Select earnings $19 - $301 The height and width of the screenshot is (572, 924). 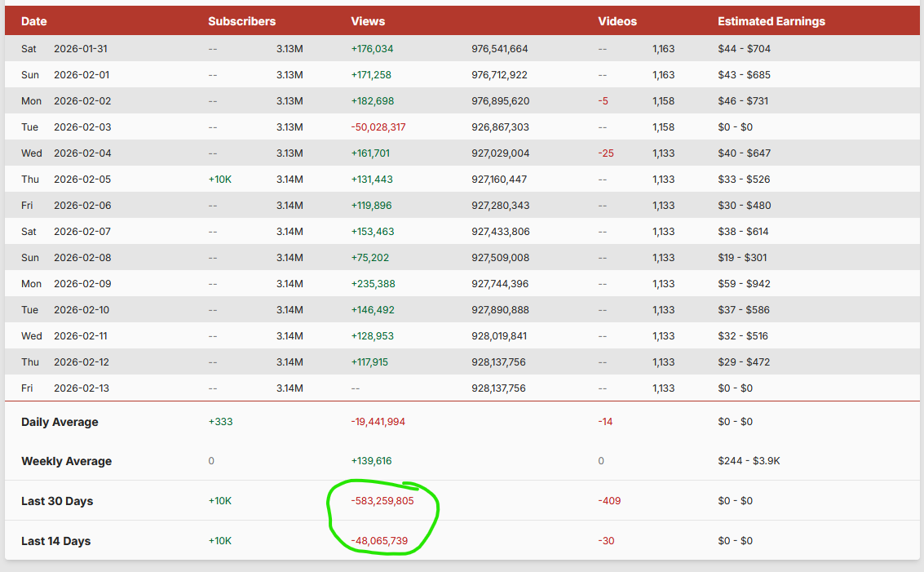[x=742, y=257]
